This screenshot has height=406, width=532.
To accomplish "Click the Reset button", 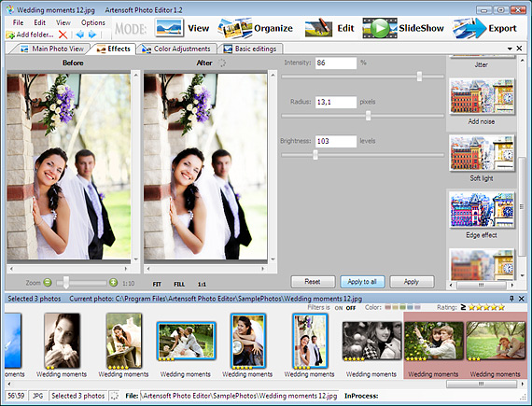I will click(313, 282).
